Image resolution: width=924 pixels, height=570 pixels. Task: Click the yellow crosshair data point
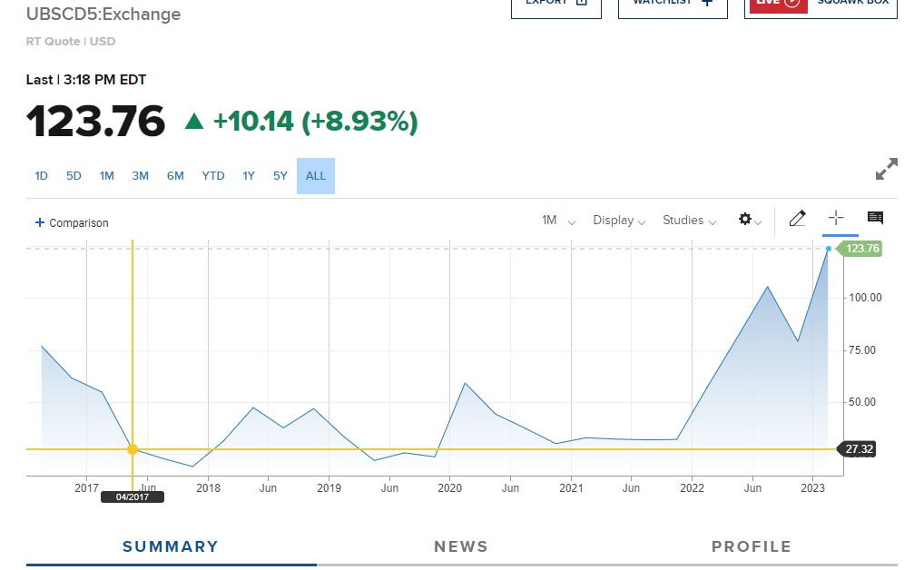pyautogui.click(x=133, y=449)
